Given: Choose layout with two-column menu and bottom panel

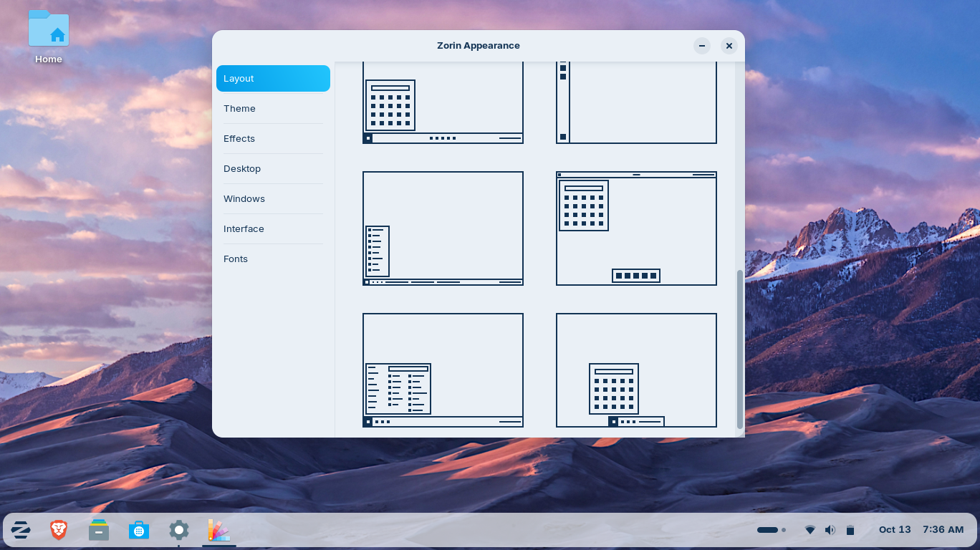Looking at the screenshot, I should [x=443, y=370].
